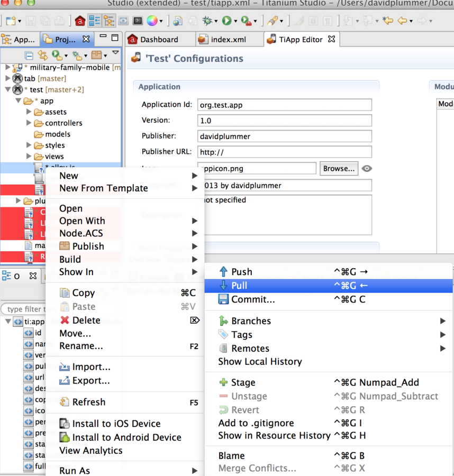Select Push from the Git submenu
Image resolution: width=454 pixels, height=476 pixels.
pos(328,272)
